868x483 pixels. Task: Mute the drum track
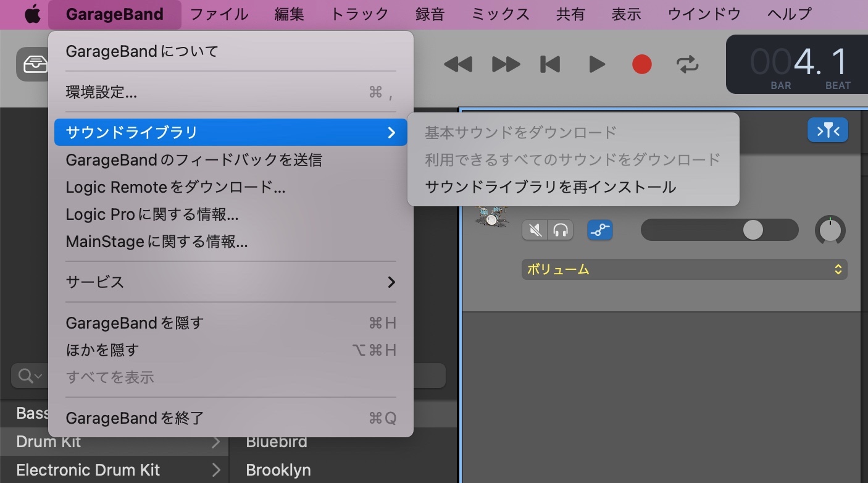coord(535,230)
